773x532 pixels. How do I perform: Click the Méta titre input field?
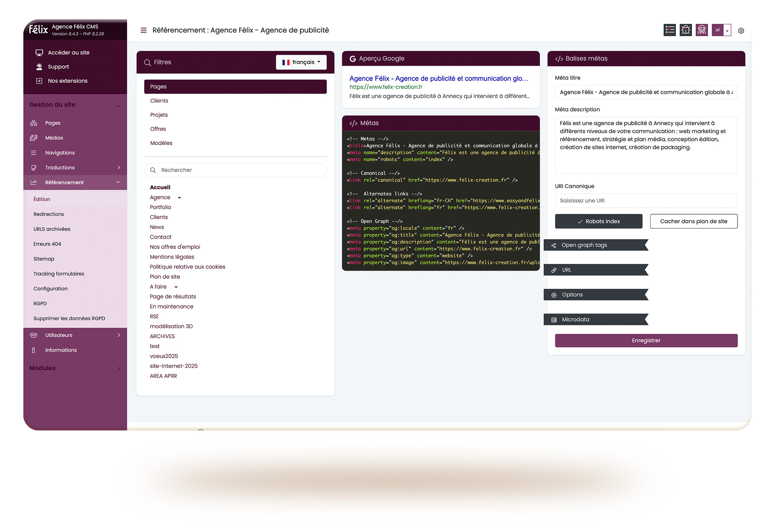(x=646, y=92)
